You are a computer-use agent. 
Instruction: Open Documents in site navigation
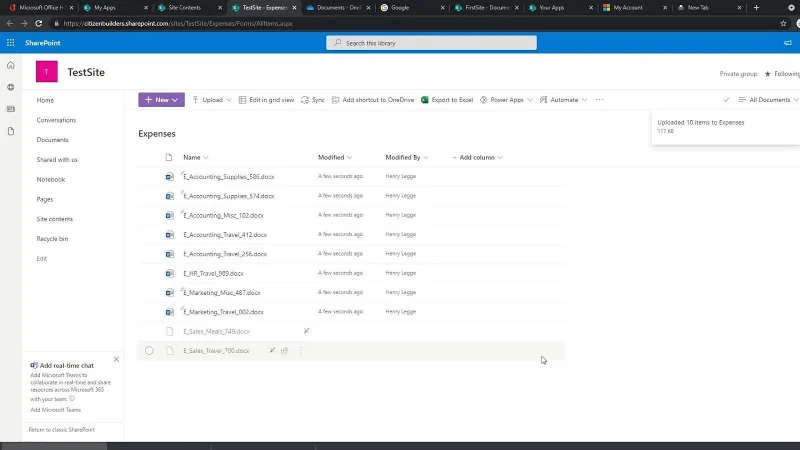(53, 140)
